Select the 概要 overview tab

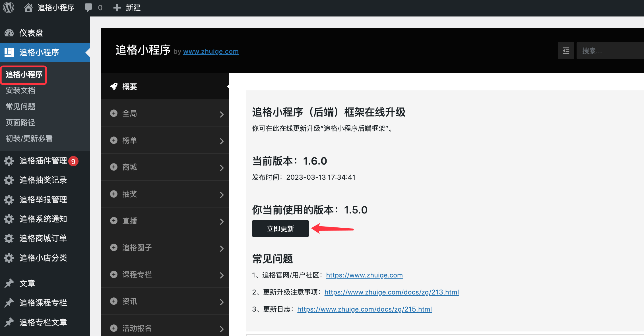pos(165,86)
